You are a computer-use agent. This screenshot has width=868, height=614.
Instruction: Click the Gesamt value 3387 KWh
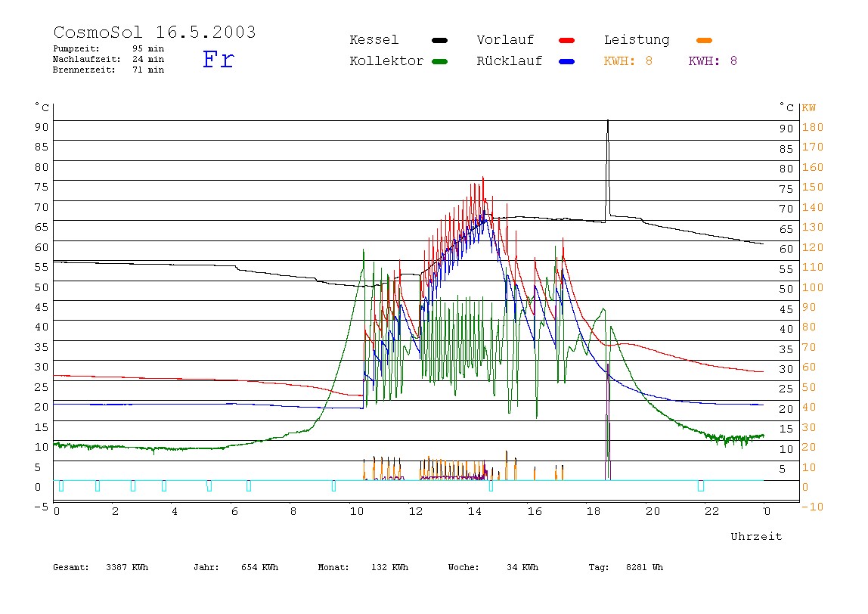[x=127, y=567]
